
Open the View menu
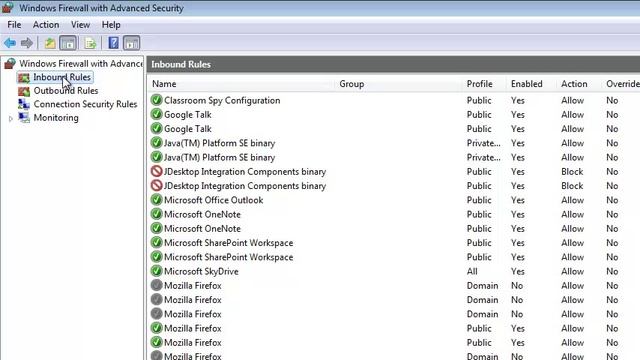click(80, 25)
